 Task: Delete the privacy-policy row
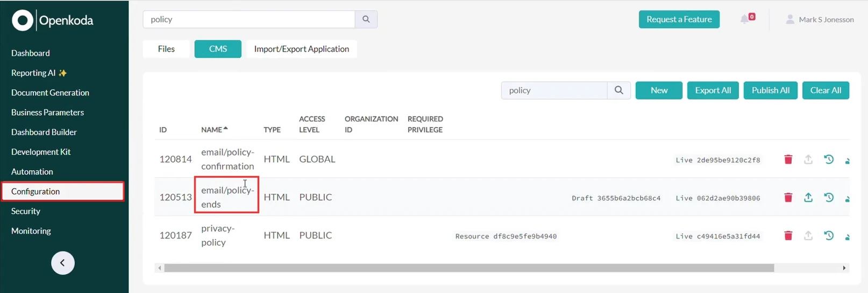coord(788,236)
